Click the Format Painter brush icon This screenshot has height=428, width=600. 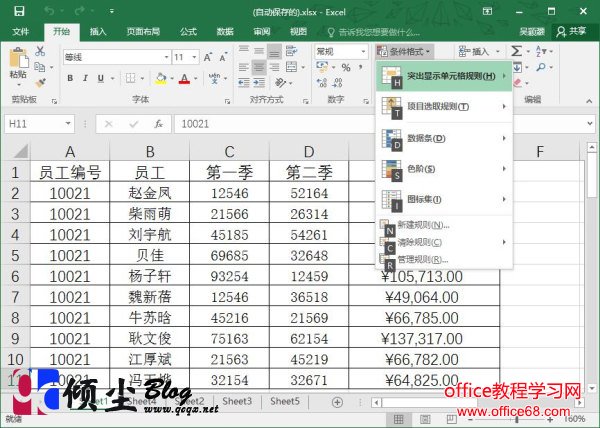click(40, 83)
